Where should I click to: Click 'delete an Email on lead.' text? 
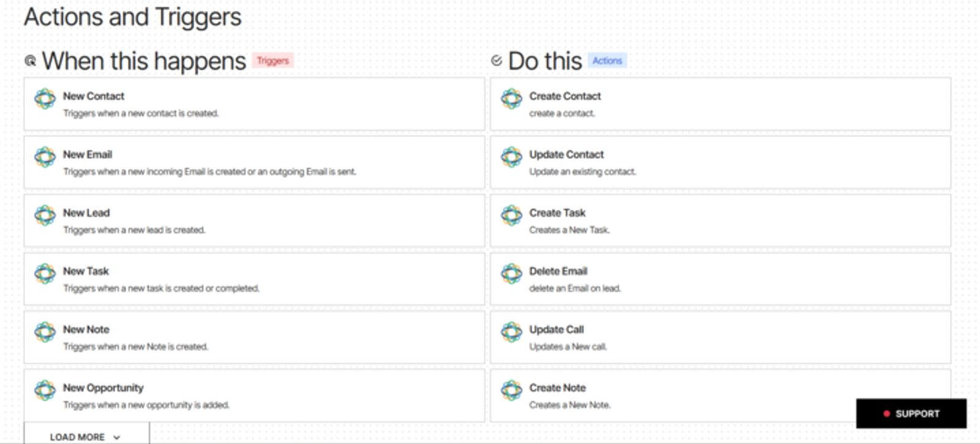point(575,288)
